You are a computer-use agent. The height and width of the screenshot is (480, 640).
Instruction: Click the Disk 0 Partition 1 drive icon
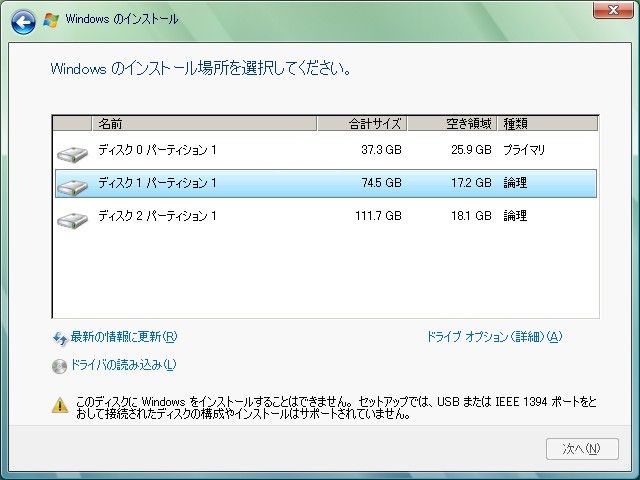click(72, 153)
